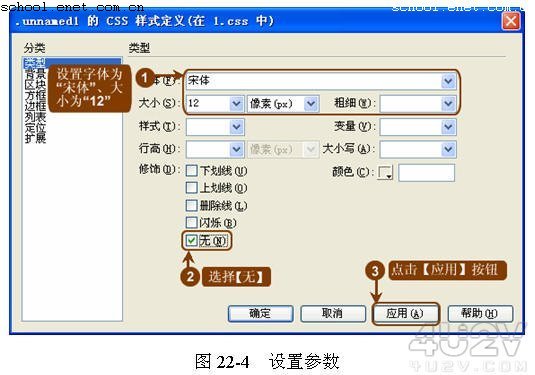Click the 确定 OK button

[260, 313]
